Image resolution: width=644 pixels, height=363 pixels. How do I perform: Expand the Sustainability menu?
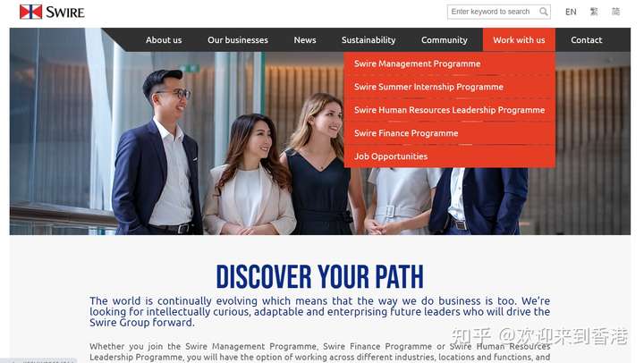[x=369, y=40]
